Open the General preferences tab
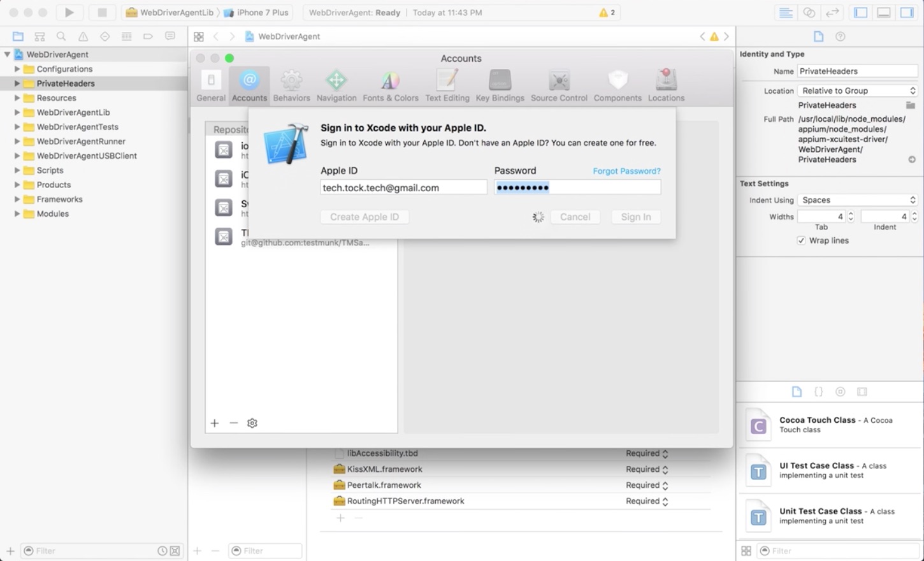The height and width of the screenshot is (561, 924). point(211,85)
